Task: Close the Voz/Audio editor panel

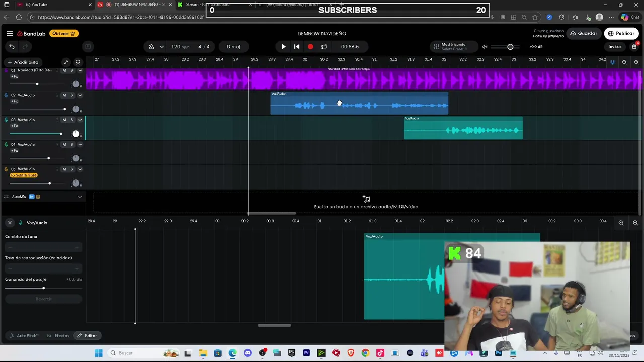Action: click(x=10, y=223)
